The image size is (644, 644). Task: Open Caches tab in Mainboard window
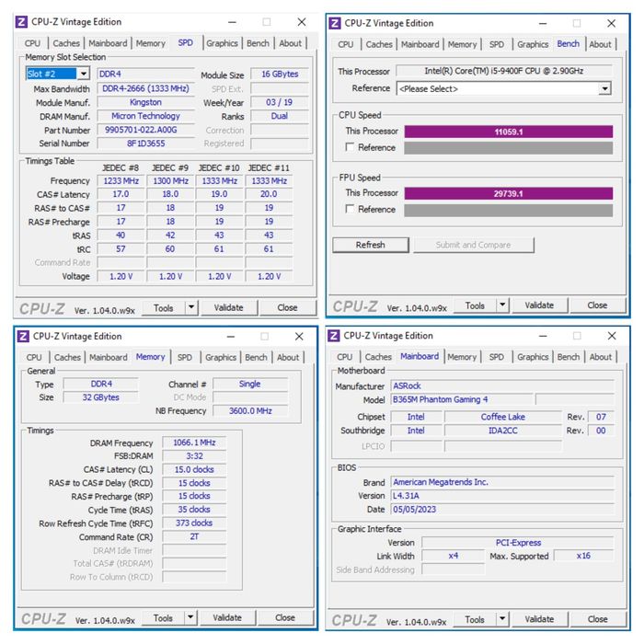pos(378,357)
